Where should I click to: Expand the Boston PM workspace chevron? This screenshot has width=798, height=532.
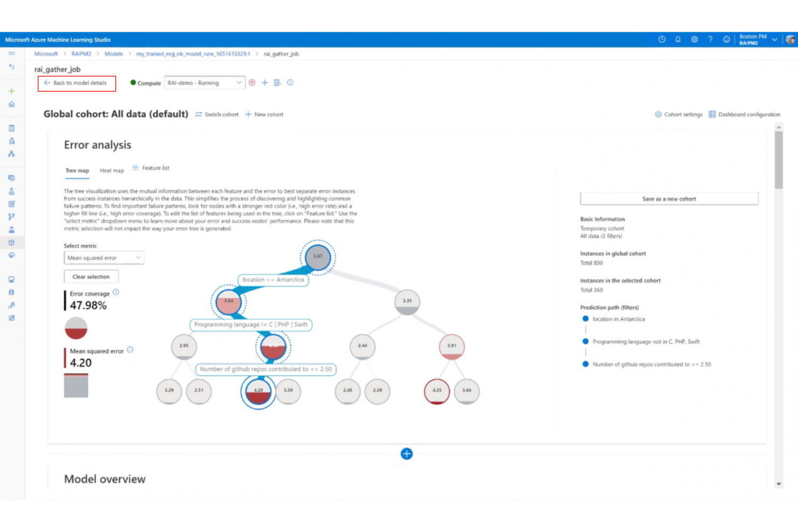(774, 39)
